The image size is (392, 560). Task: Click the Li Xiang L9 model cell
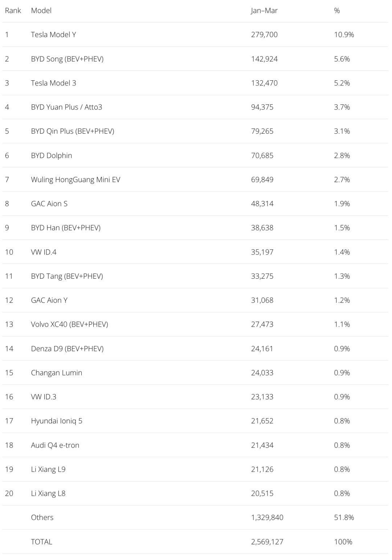tap(48, 469)
